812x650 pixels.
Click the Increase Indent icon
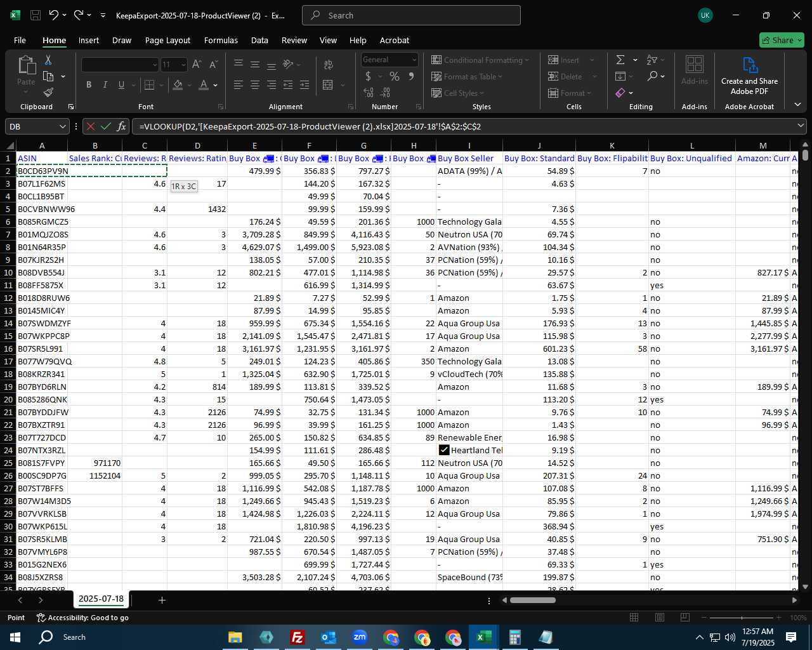coord(304,84)
